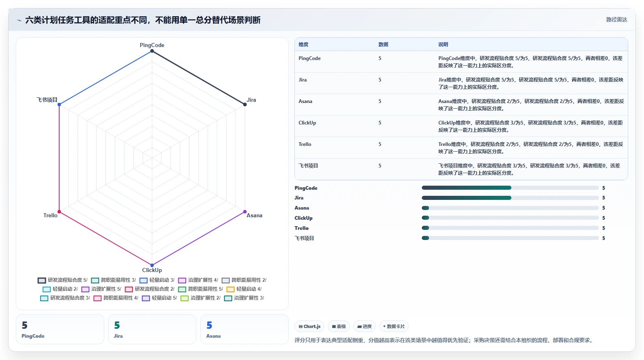Click the PingCode data point on radar
Image resolution: width=644 pixels, height=360 pixels.
[152, 51]
